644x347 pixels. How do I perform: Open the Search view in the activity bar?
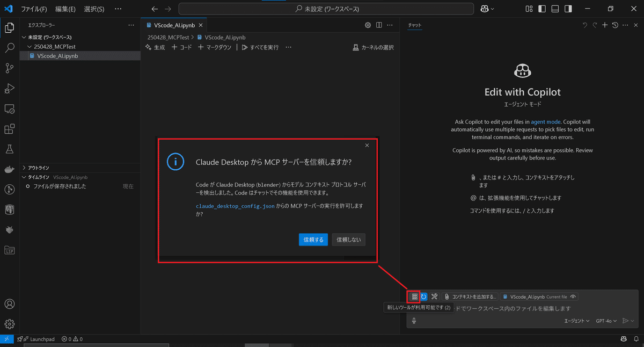point(9,48)
